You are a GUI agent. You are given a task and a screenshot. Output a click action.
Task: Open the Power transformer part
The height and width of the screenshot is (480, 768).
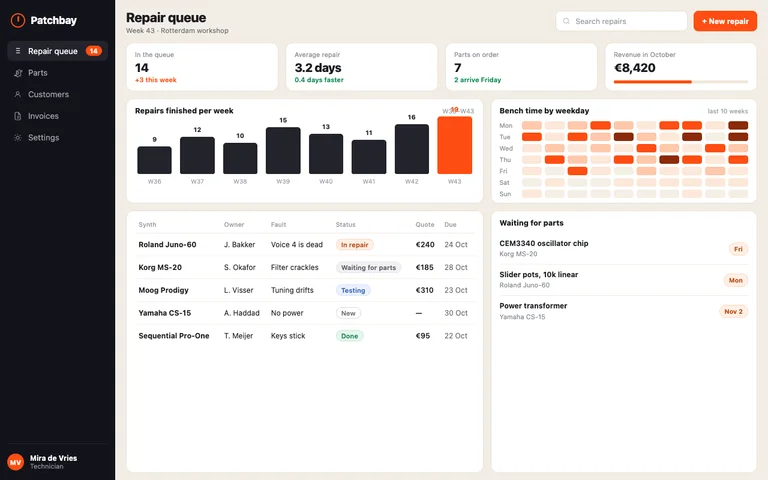(624, 311)
